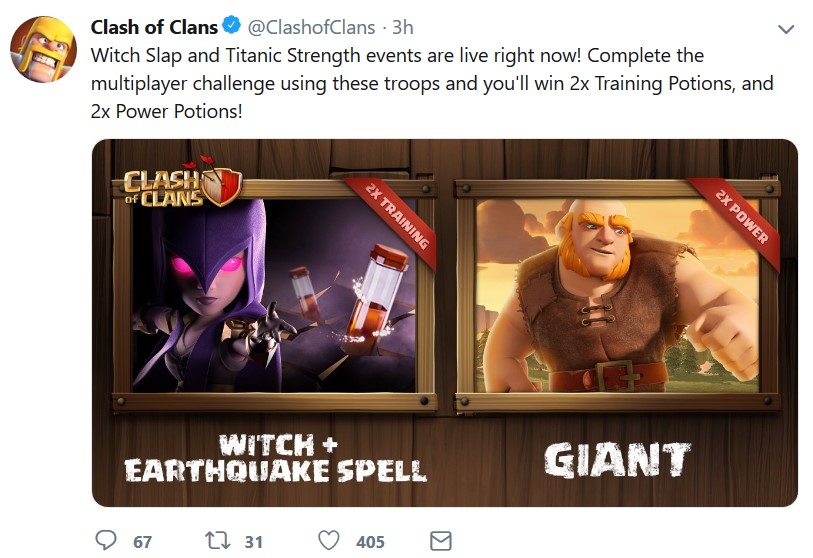
Task: Open the 3h timestamp link
Action: pyautogui.click(x=402, y=27)
